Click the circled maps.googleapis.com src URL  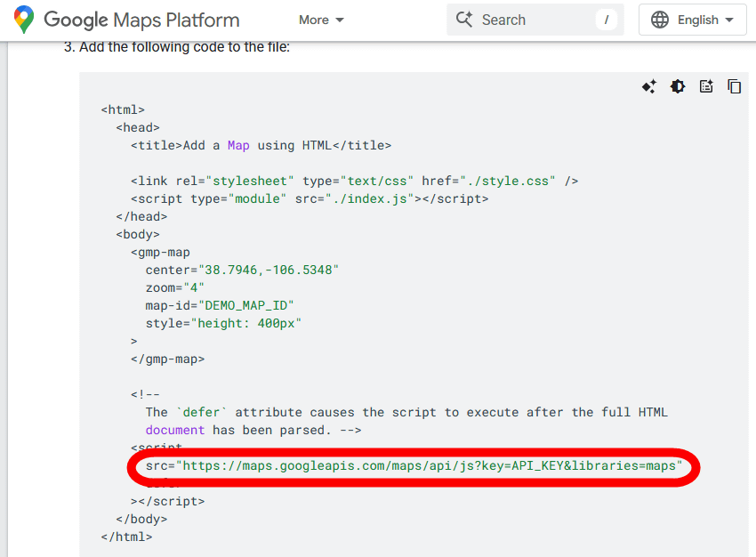(429, 465)
